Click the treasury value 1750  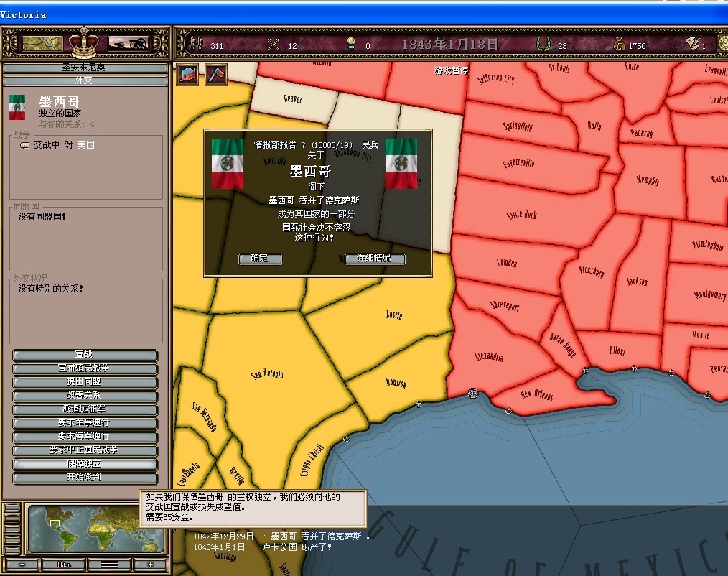[x=637, y=46]
